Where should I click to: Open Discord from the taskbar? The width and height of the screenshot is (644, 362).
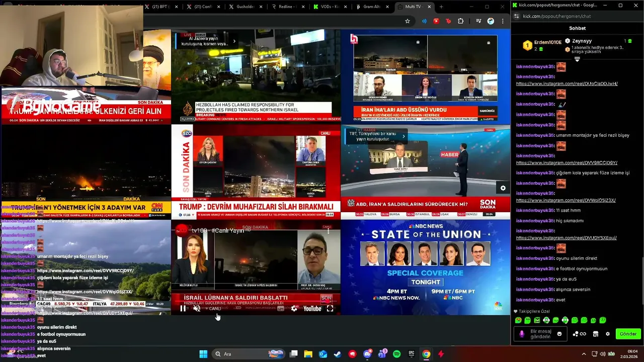click(x=367, y=354)
